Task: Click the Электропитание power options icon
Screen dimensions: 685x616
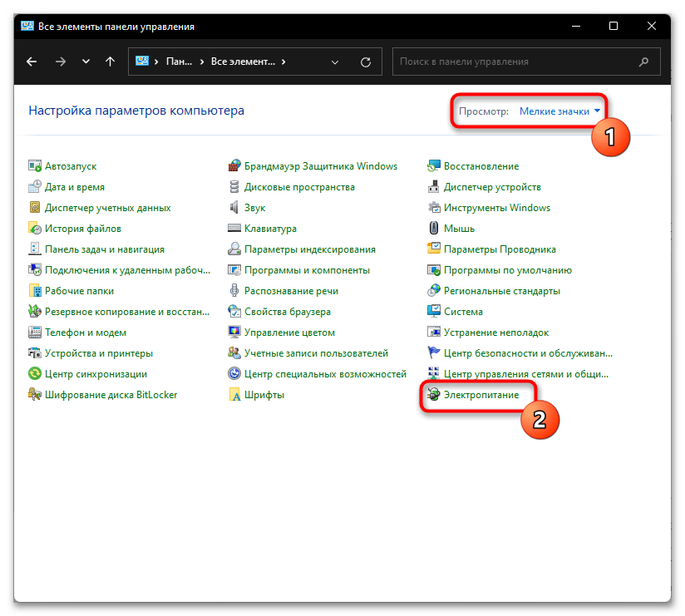Action: tap(434, 395)
